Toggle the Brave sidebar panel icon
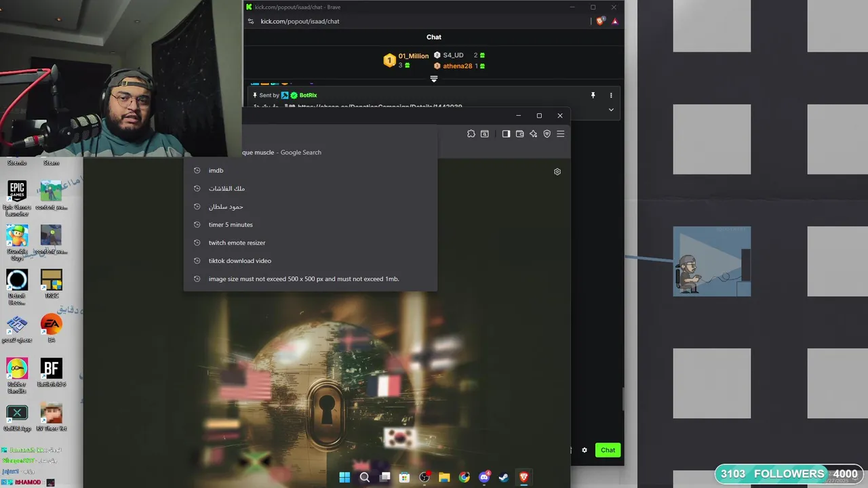 [x=506, y=134]
